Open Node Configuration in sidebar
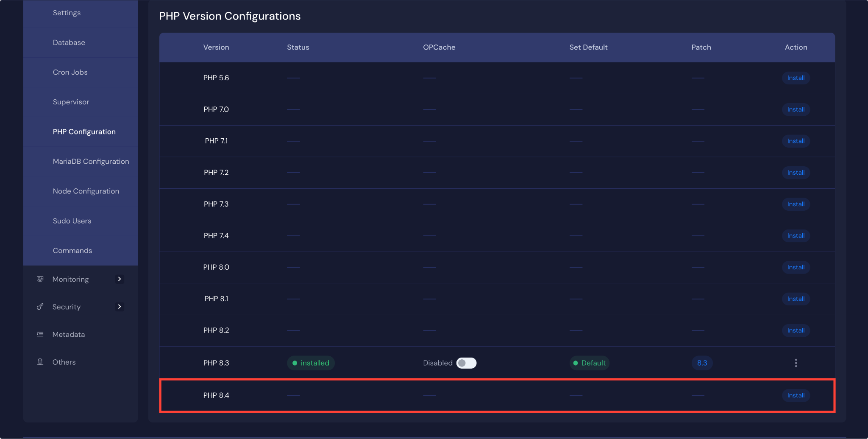 click(86, 191)
